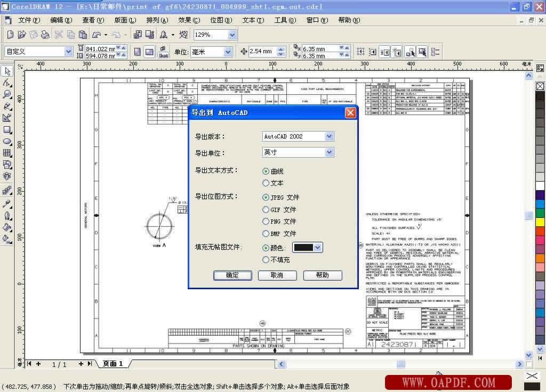546x392 pixels.
Task: Pick the green swatch in the color palette
Action: [540, 213]
